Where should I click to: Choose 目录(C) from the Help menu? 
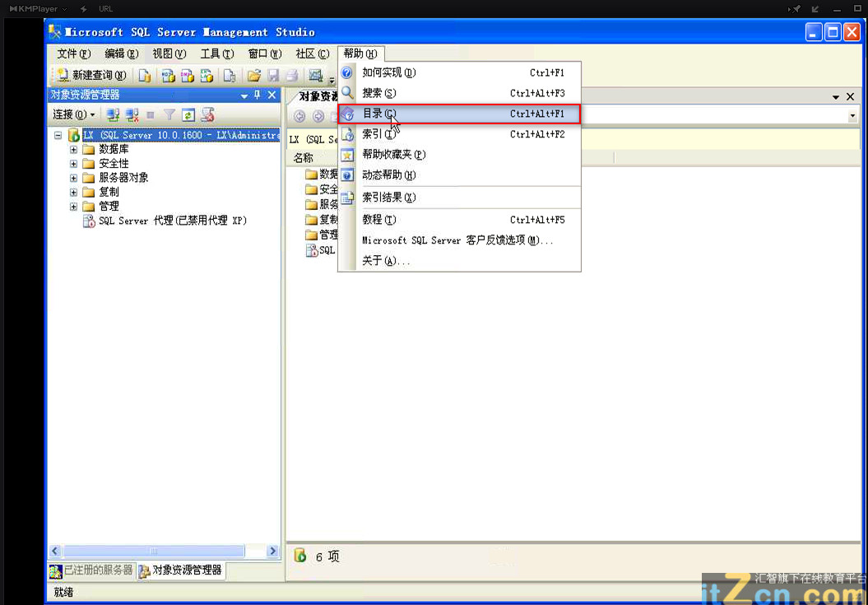[x=459, y=114]
